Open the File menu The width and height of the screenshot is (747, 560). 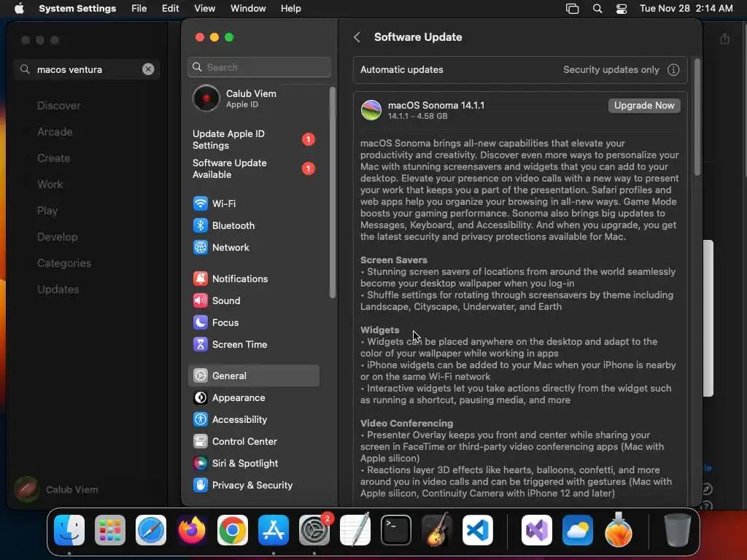pos(139,9)
